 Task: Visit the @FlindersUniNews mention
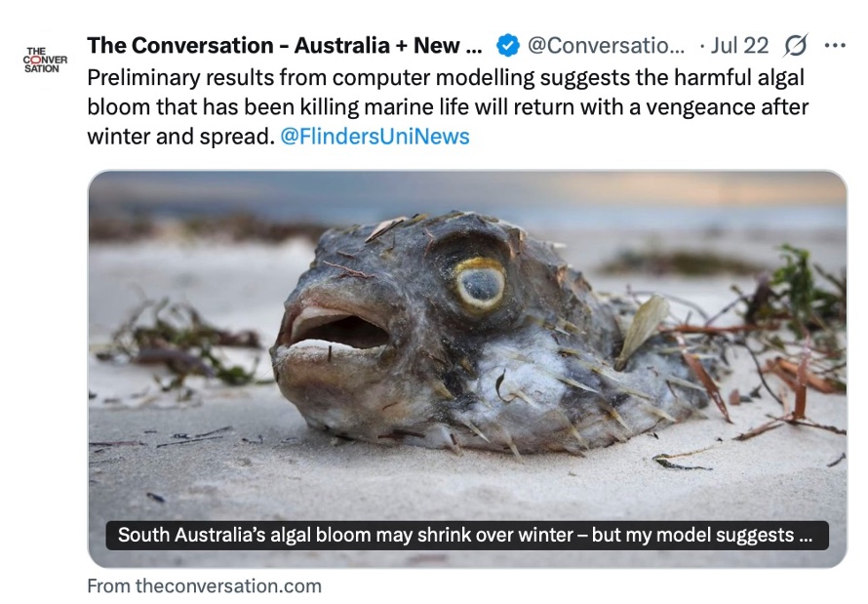[375, 137]
